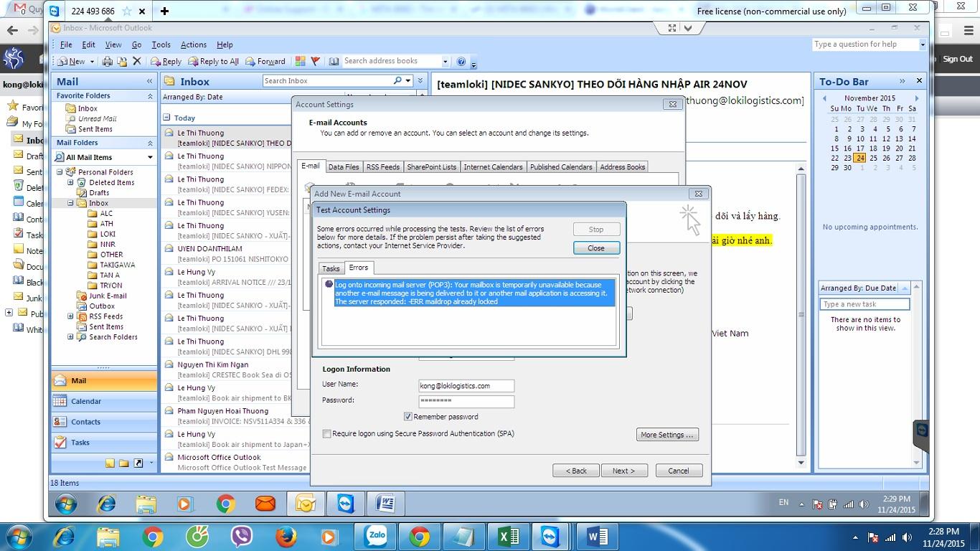
Task: Open Coc Coc browser on local taskbar
Action: 197,537
